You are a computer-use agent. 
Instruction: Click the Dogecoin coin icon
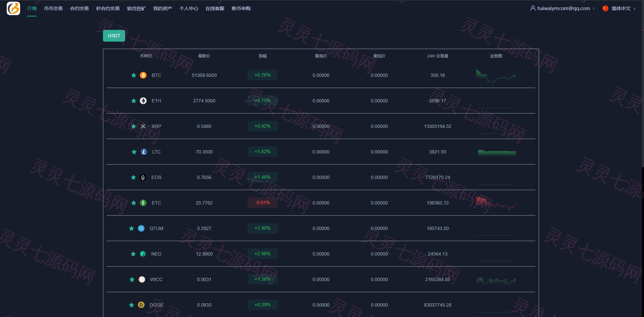(x=141, y=305)
